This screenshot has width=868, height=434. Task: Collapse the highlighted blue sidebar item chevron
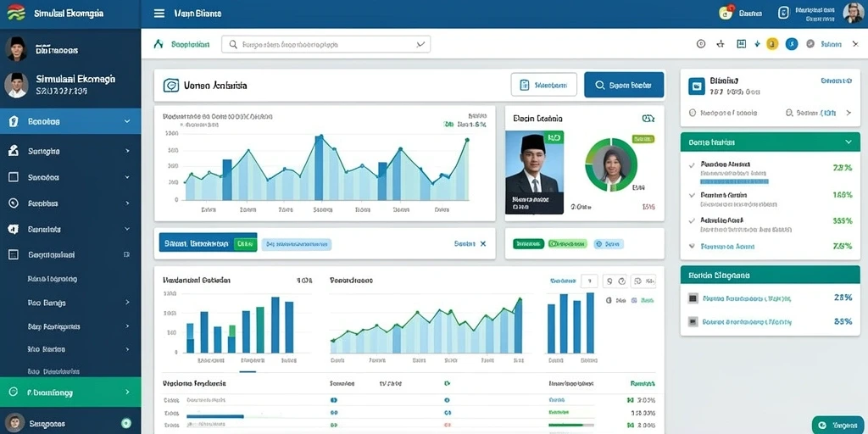[x=127, y=121]
